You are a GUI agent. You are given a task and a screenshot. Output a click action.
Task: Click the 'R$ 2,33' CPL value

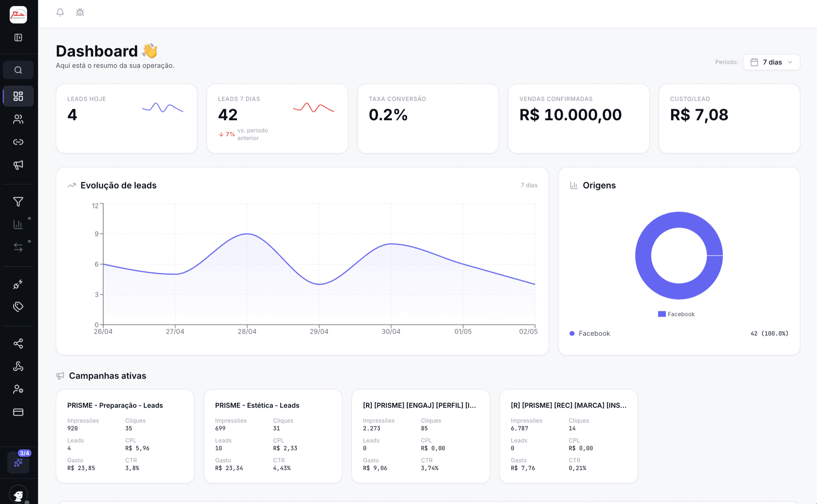pyautogui.click(x=285, y=448)
